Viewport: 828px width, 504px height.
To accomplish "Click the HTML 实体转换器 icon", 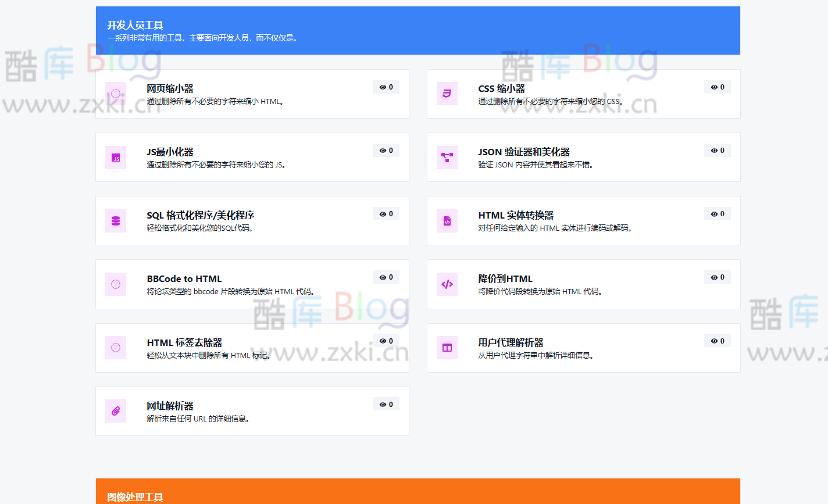I will point(447,220).
